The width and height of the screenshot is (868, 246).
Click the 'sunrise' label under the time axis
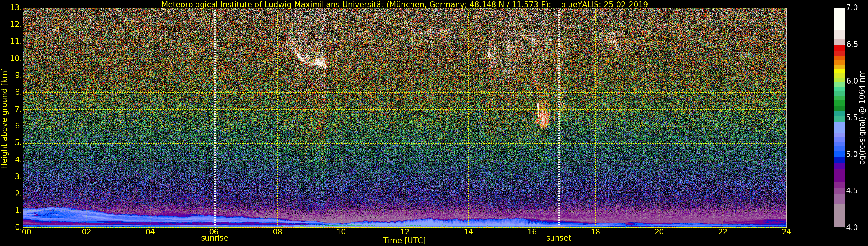[215, 238]
